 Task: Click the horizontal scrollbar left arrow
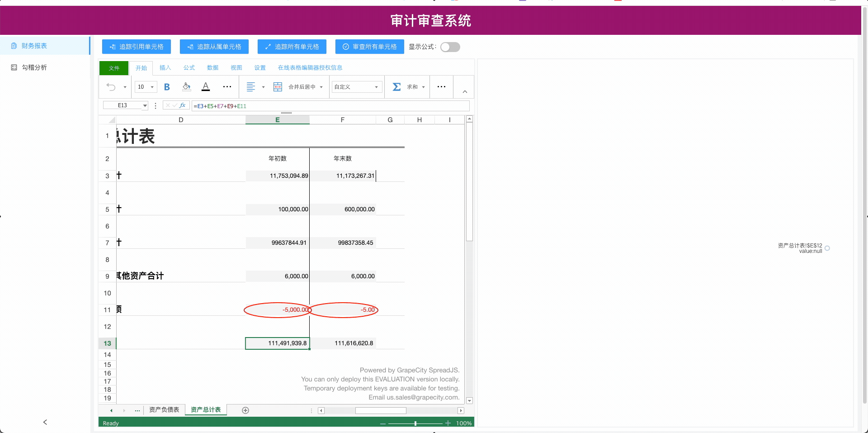[x=321, y=410]
